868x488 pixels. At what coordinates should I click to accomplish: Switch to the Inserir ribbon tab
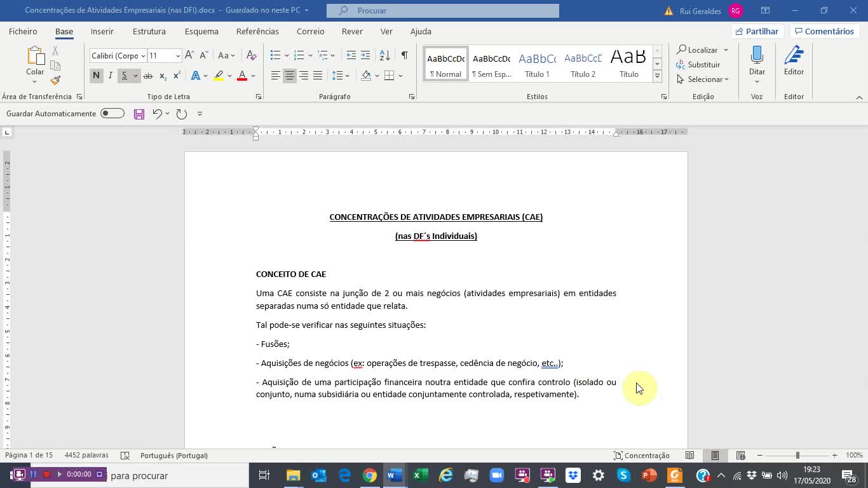102,31
